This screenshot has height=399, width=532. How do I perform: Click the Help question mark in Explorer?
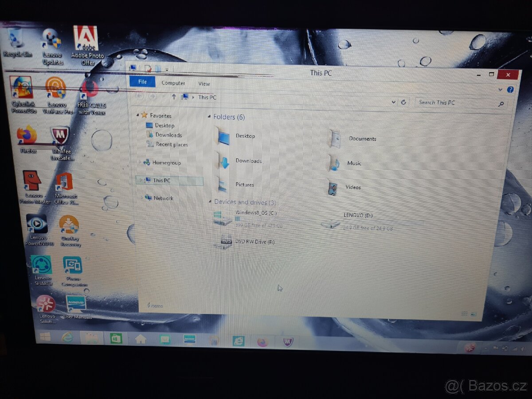click(x=510, y=90)
